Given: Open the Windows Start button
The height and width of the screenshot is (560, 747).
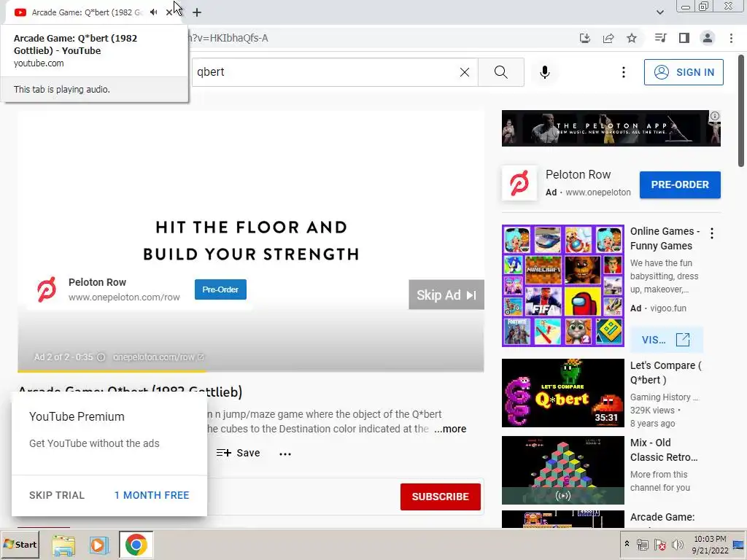Looking at the screenshot, I should tap(20, 544).
